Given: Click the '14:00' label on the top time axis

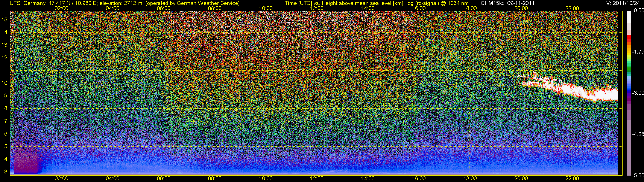Looking at the screenshot, I should (x=368, y=8).
